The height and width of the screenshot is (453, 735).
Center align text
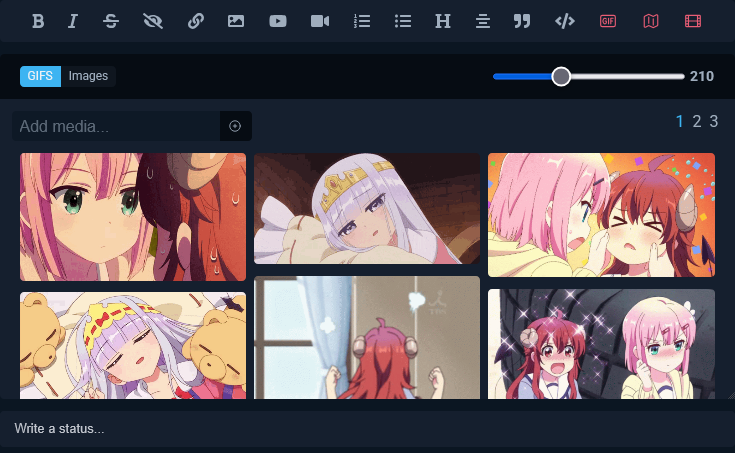point(483,21)
